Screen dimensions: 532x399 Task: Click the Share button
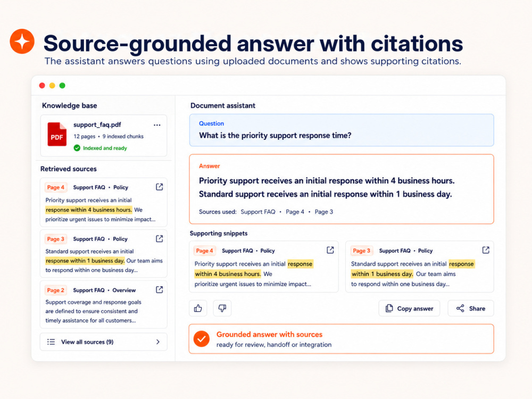click(471, 309)
